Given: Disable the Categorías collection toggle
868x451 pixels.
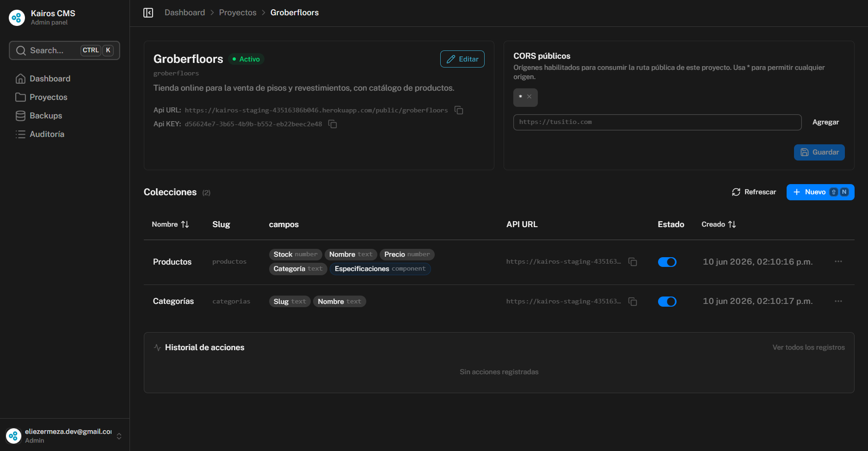Looking at the screenshot, I should (667, 302).
